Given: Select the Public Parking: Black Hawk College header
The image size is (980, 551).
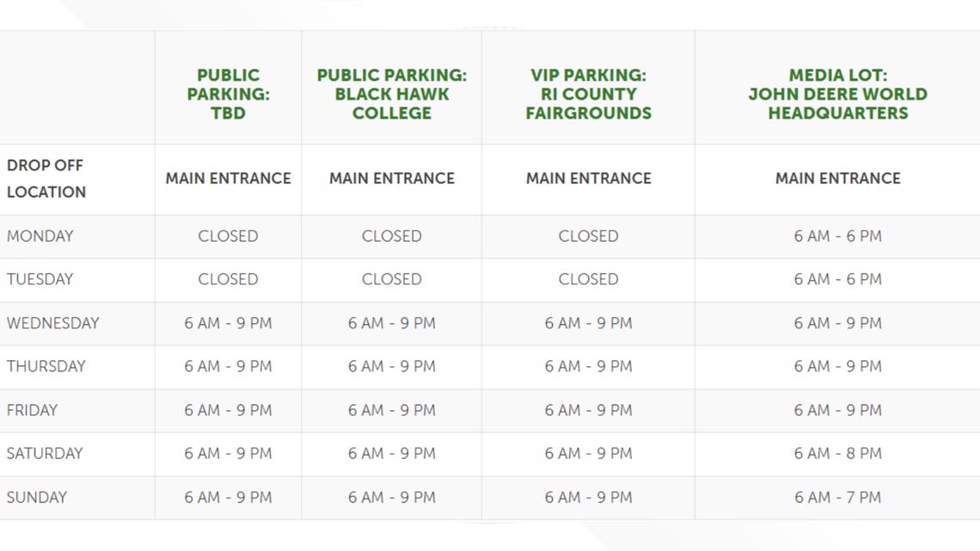Looking at the screenshot, I should point(392,94).
